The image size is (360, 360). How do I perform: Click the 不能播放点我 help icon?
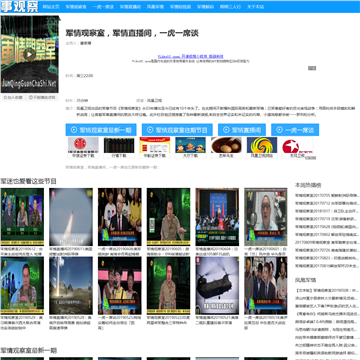coord(31,98)
